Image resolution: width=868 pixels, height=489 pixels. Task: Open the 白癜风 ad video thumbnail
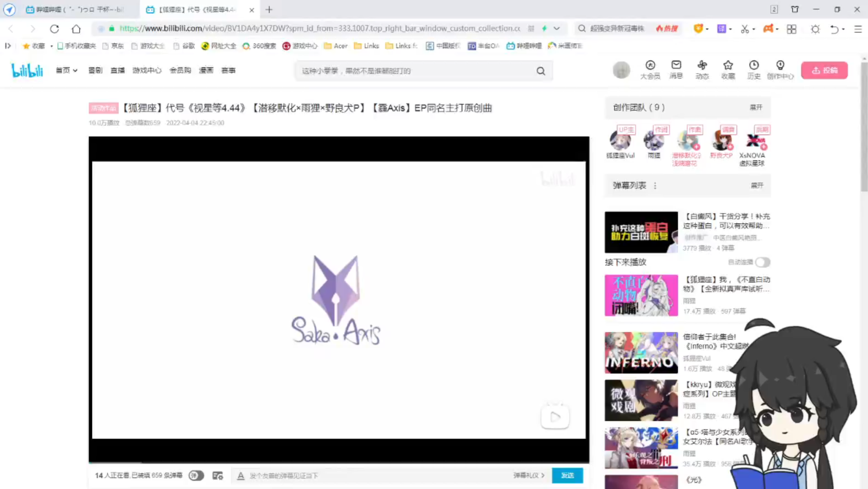point(641,232)
